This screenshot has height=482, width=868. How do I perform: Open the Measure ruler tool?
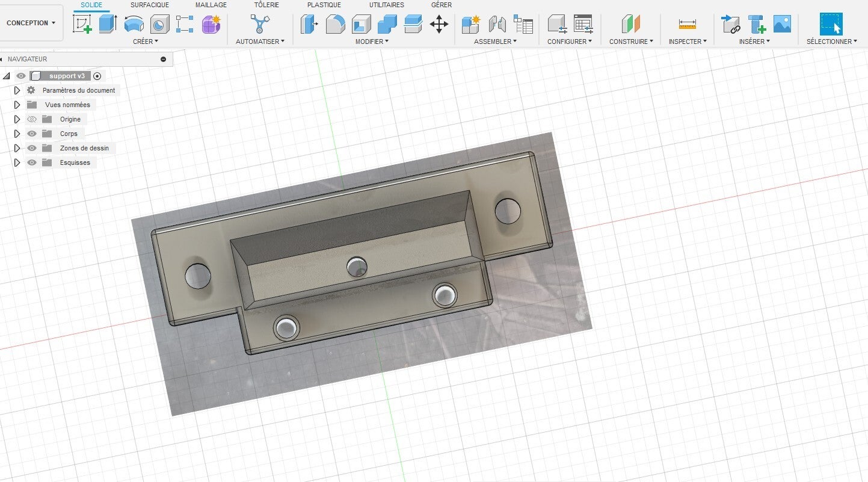click(x=687, y=24)
